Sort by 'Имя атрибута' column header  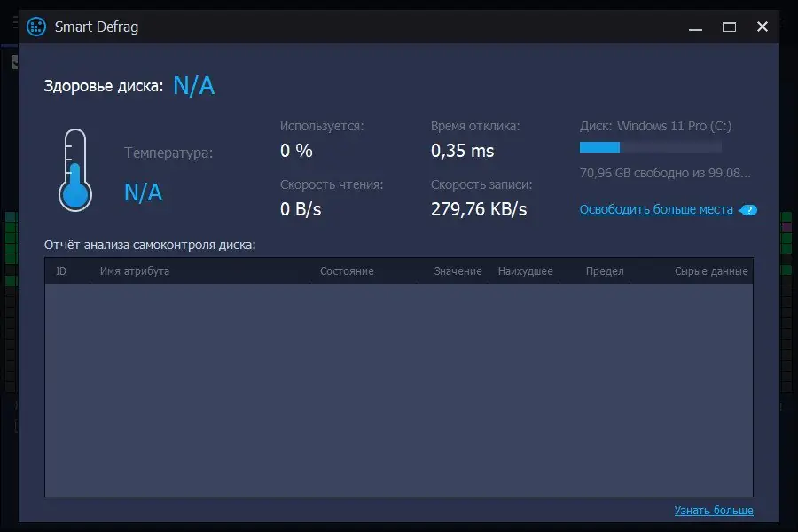(135, 270)
